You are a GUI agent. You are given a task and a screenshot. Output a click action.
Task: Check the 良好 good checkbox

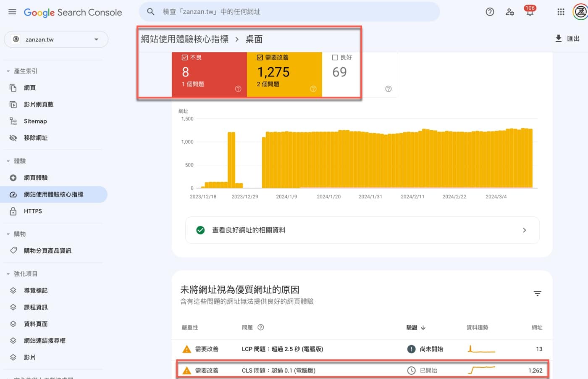pyautogui.click(x=335, y=58)
